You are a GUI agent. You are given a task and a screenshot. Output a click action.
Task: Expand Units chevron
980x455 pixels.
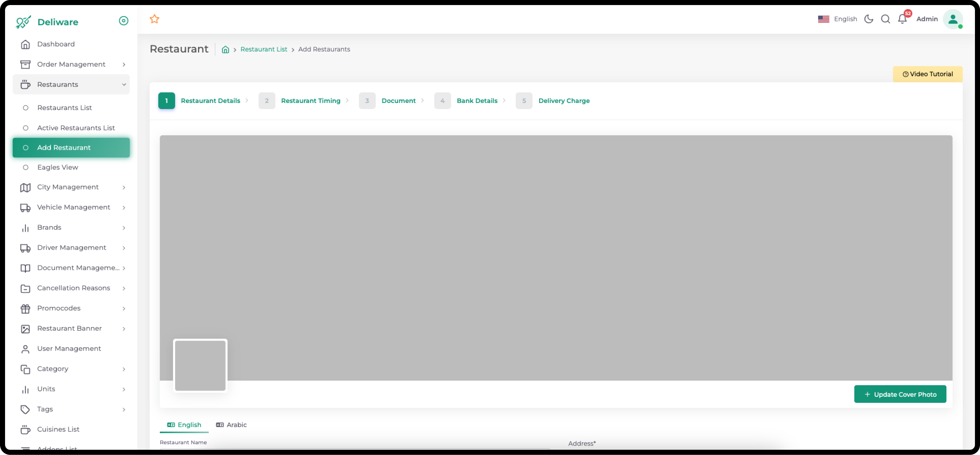(124, 389)
